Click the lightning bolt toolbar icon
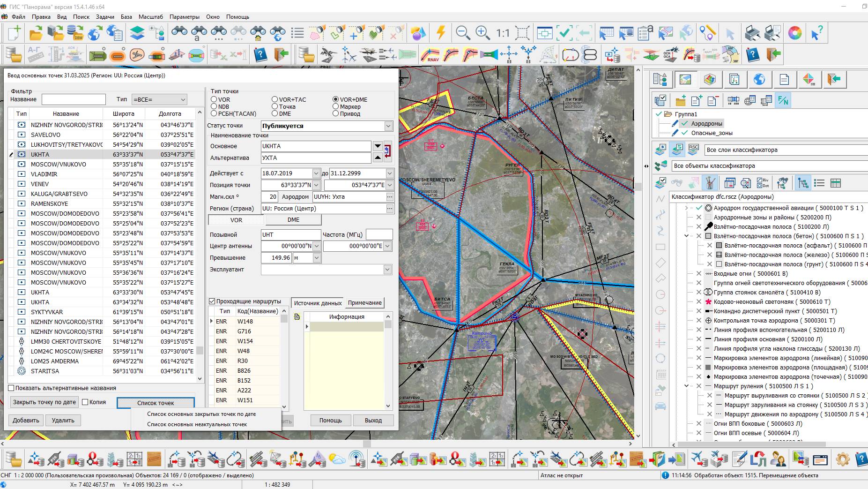The image size is (868, 489). click(x=440, y=33)
